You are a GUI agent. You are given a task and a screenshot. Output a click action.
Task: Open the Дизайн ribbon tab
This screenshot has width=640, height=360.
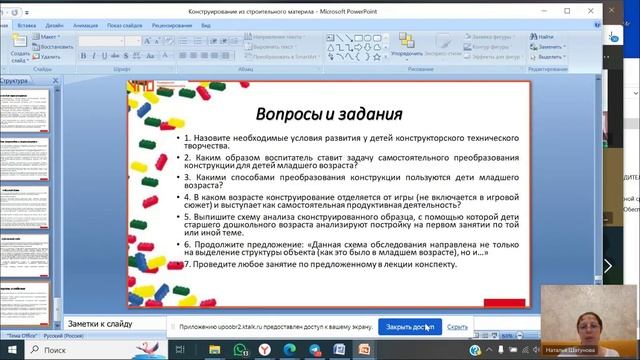(x=54, y=25)
